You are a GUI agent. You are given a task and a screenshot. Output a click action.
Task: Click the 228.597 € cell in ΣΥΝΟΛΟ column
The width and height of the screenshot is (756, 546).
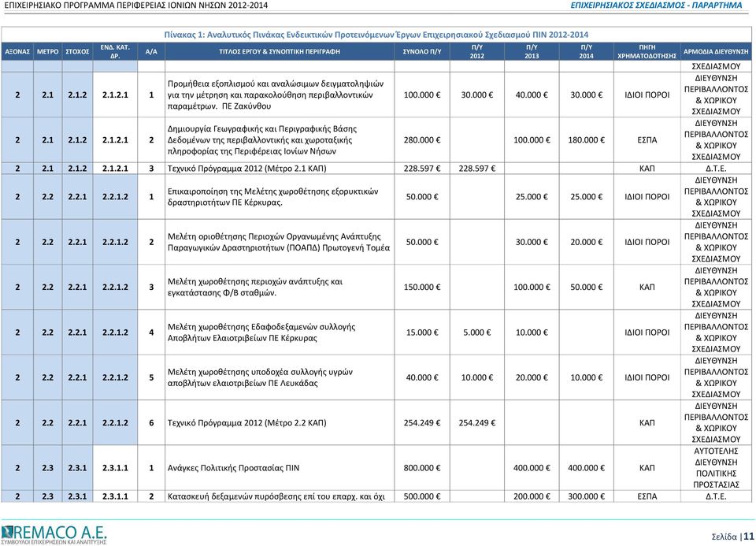pyautogui.click(x=422, y=169)
